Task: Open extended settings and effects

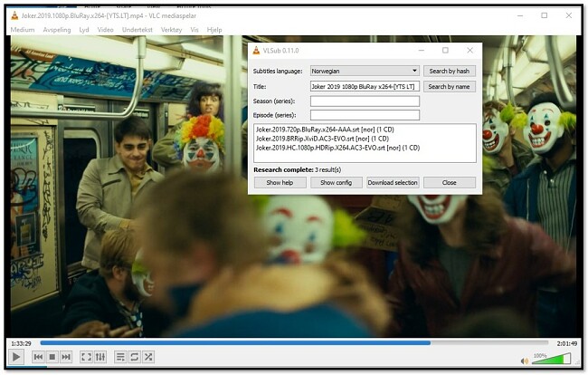Action: [100, 357]
